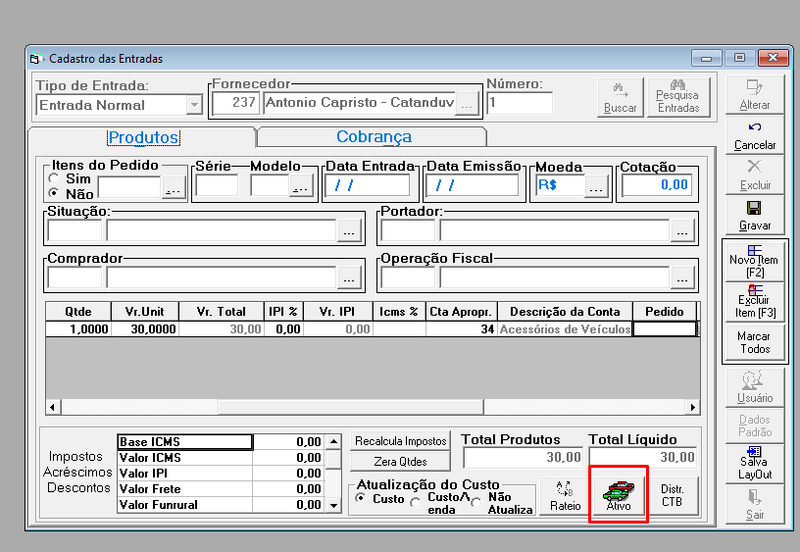The height and width of the screenshot is (552, 800).
Task: Click Acessórios de Veículos cell
Action: [565, 329]
